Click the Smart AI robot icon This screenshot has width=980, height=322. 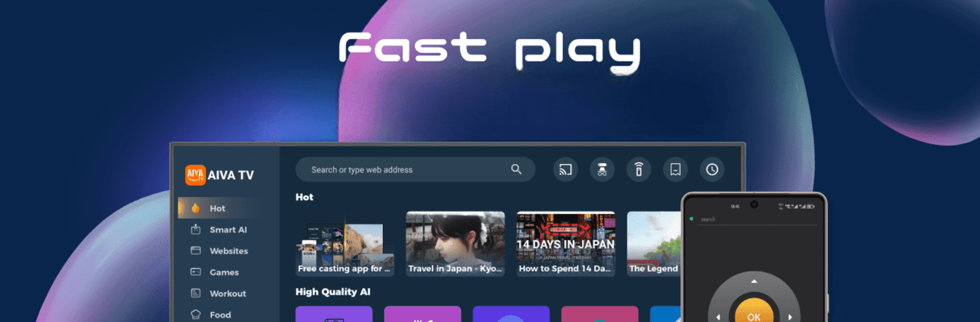[x=195, y=229]
